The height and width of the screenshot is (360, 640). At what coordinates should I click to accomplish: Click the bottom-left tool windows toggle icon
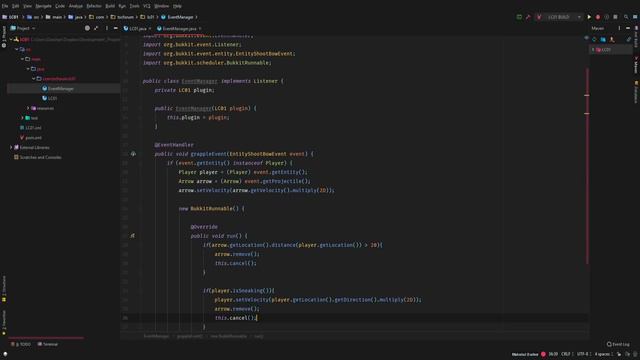[x=5, y=354]
